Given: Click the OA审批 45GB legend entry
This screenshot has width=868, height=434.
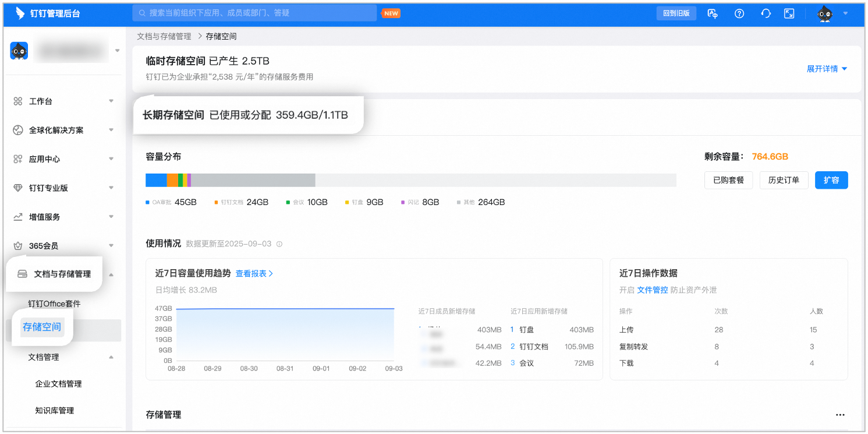Looking at the screenshot, I should point(171,202).
